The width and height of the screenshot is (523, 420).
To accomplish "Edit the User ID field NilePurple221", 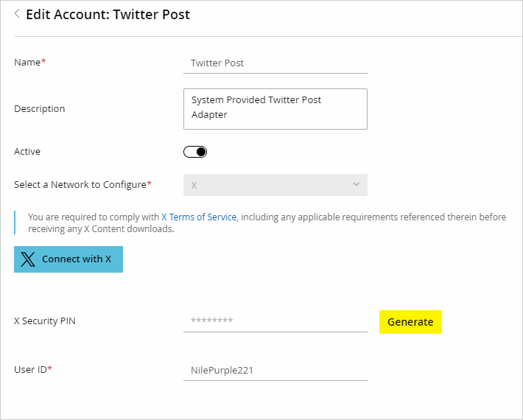I will [x=275, y=371].
